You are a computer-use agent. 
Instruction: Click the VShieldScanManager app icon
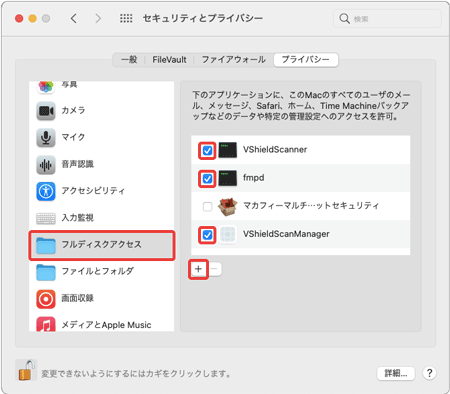pyautogui.click(x=228, y=234)
